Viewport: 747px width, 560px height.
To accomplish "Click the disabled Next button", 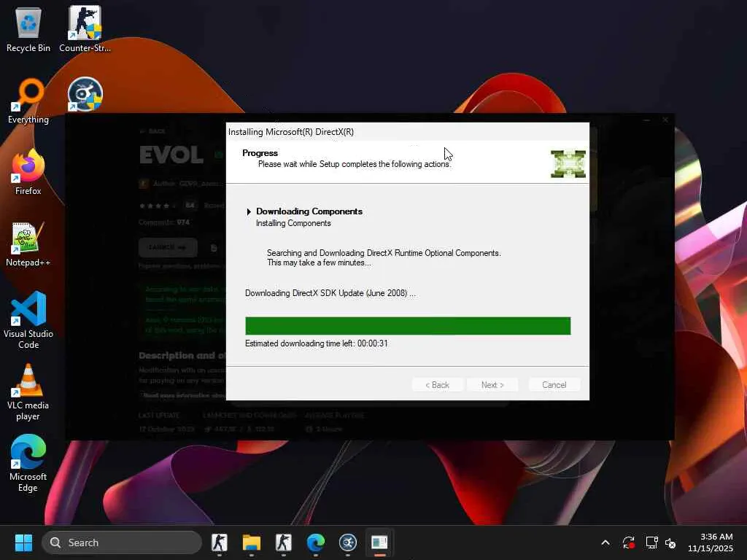I will (492, 385).
